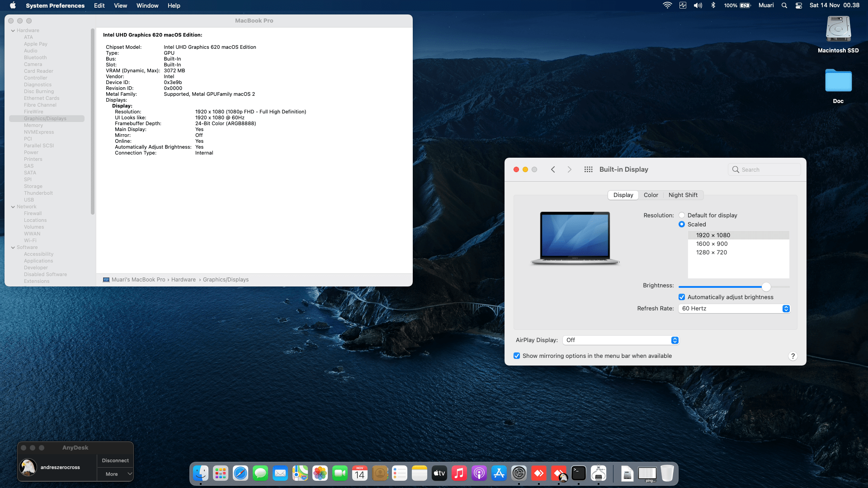Click Disconnect in the AnyDesk window
Screen dimensions: 868x488
coord(115,460)
